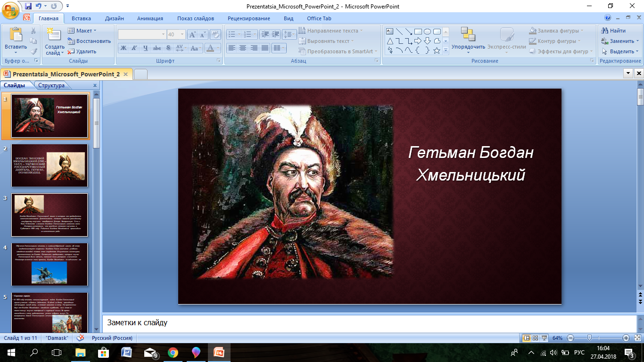
Task: Align text to the left
Action: 231,48
